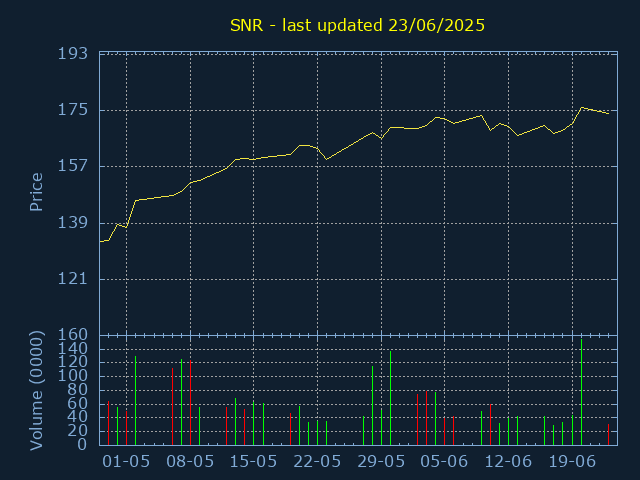The width and height of the screenshot is (640, 480).
Task: Click the last red volume bar at far right
Action: pyautogui.click(x=608, y=435)
